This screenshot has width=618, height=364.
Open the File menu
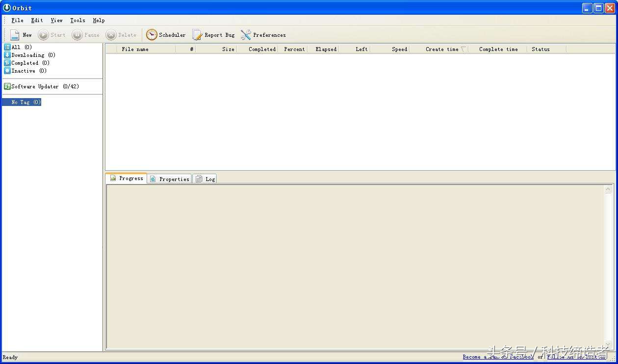[x=17, y=20]
